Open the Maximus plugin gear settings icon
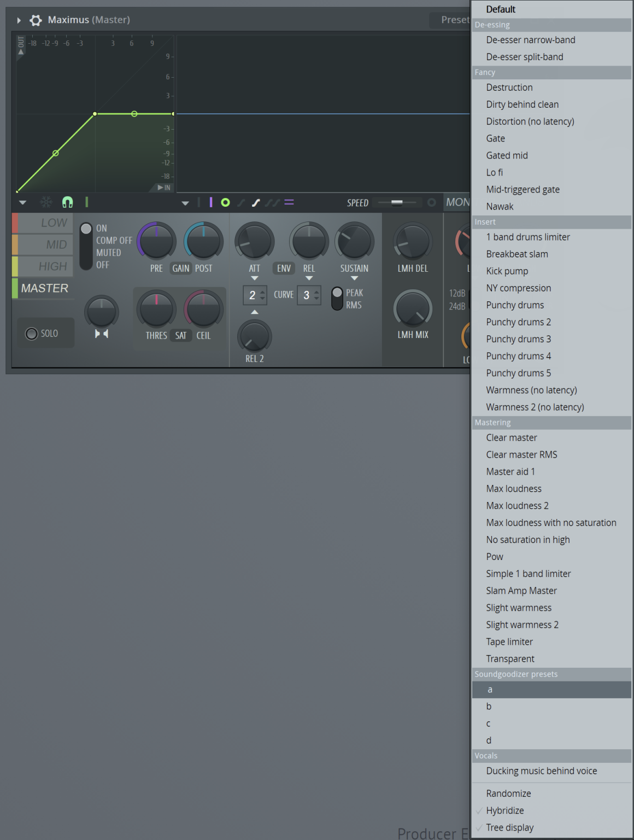This screenshot has width=634, height=840. click(x=36, y=20)
